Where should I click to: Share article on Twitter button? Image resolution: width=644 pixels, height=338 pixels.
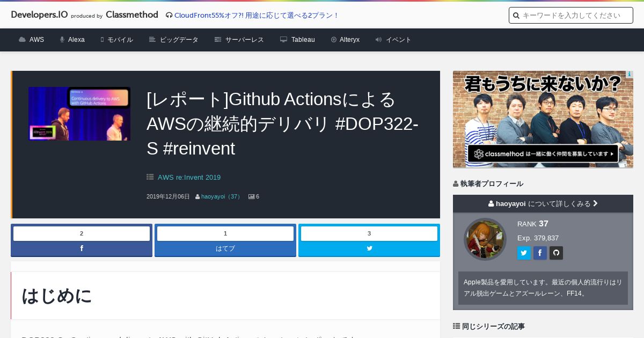(x=369, y=248)
